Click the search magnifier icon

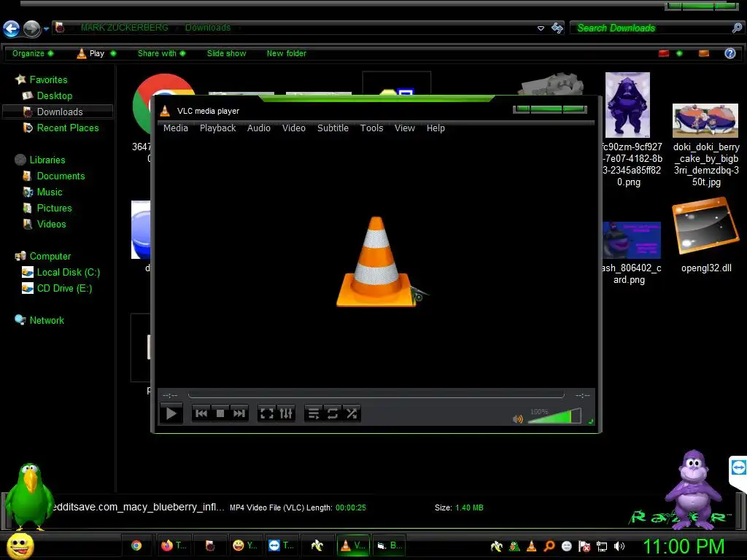point(737,28)
